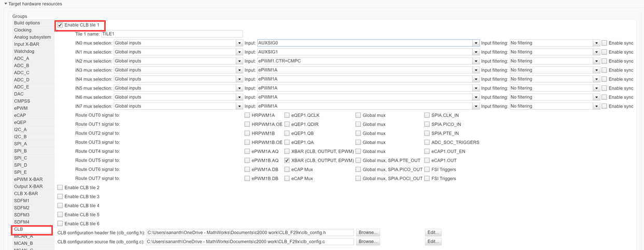Collapse the Target hardware resources section
644x250 pixels.
[6, 4]
